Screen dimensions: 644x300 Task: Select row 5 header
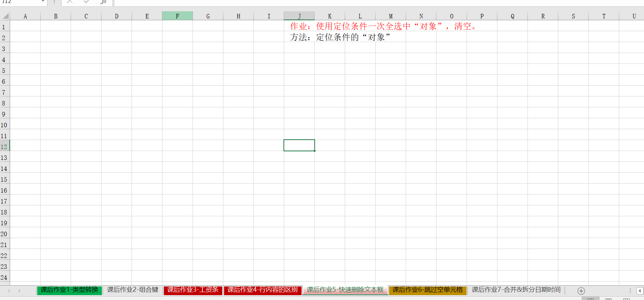(5, 69)
